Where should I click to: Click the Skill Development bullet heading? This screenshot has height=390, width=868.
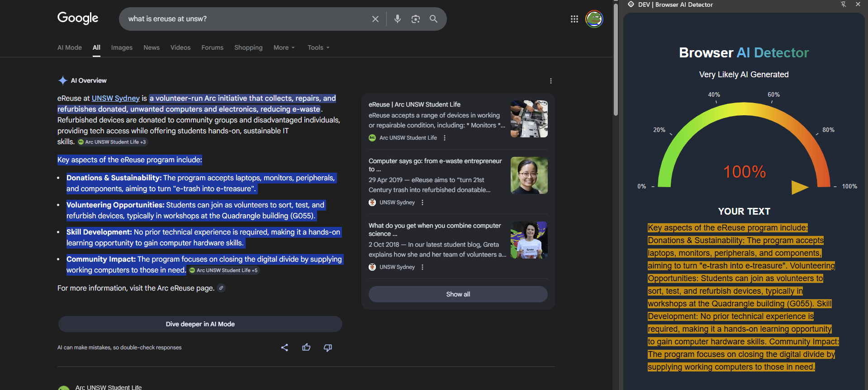click(99, 232)
